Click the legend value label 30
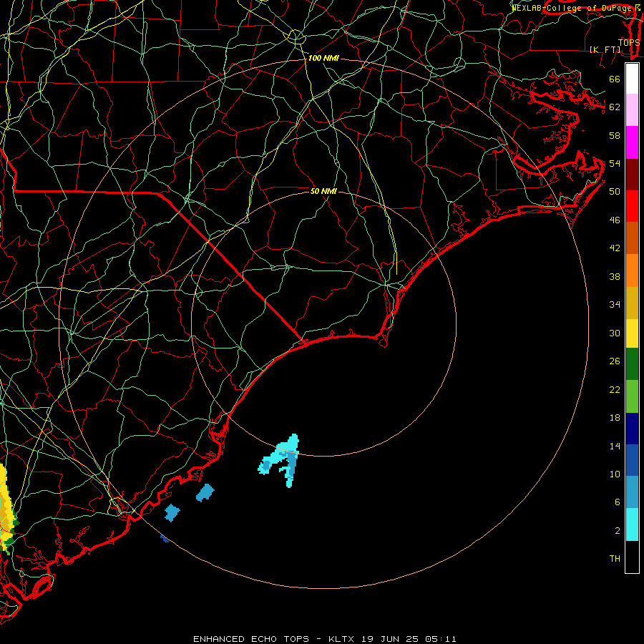The image size is (644, 644). click(x=614, y=333)
